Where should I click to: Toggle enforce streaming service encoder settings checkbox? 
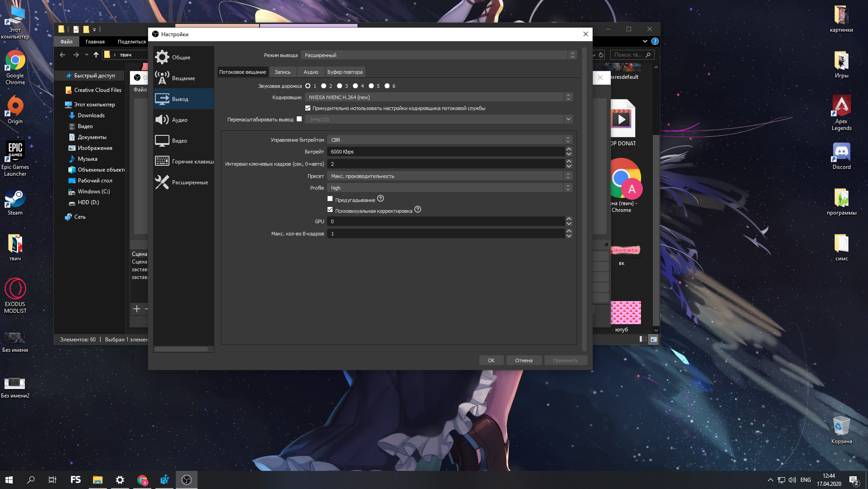click(x=308, y=108)
